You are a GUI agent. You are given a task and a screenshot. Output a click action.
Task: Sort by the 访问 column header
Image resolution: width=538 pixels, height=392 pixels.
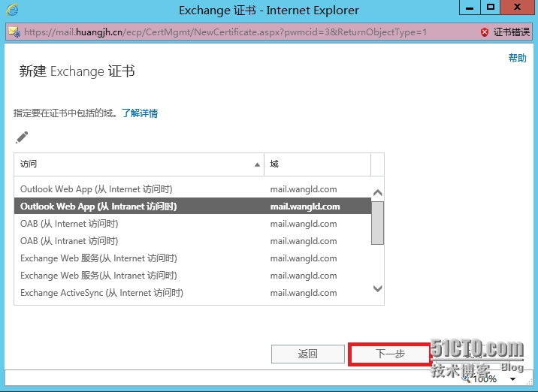coord(139,164)
